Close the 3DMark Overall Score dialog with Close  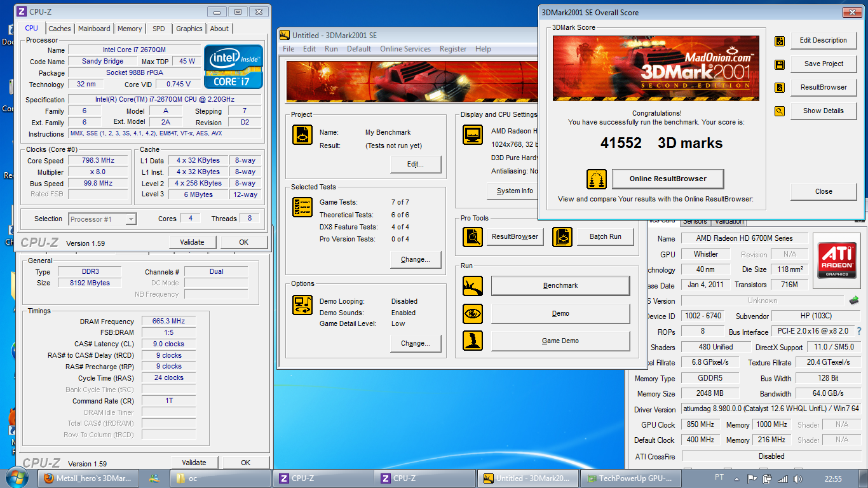[824, 191]
